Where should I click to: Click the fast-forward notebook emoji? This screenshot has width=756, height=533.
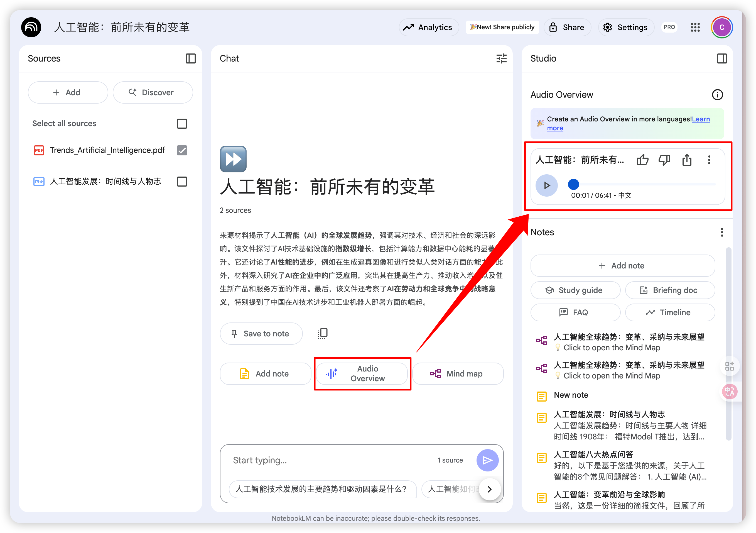tap(233, 159)
